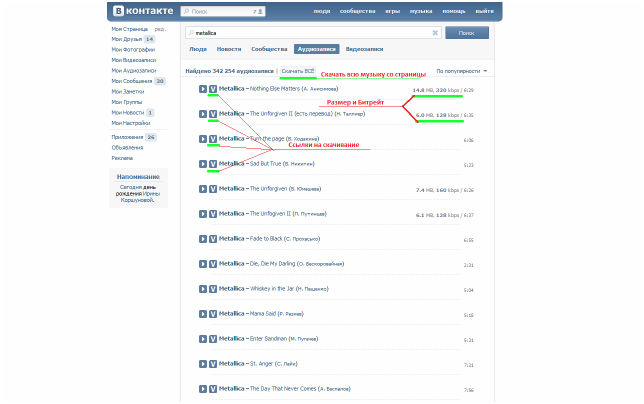
Task: Download Fade to Black with V icon
Action: point(213,239)
